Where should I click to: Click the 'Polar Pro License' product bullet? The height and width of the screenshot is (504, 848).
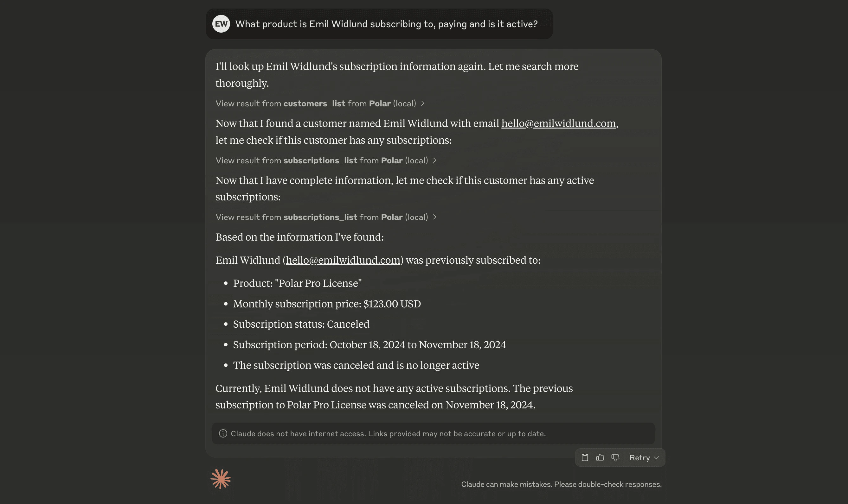coord(297,283)
